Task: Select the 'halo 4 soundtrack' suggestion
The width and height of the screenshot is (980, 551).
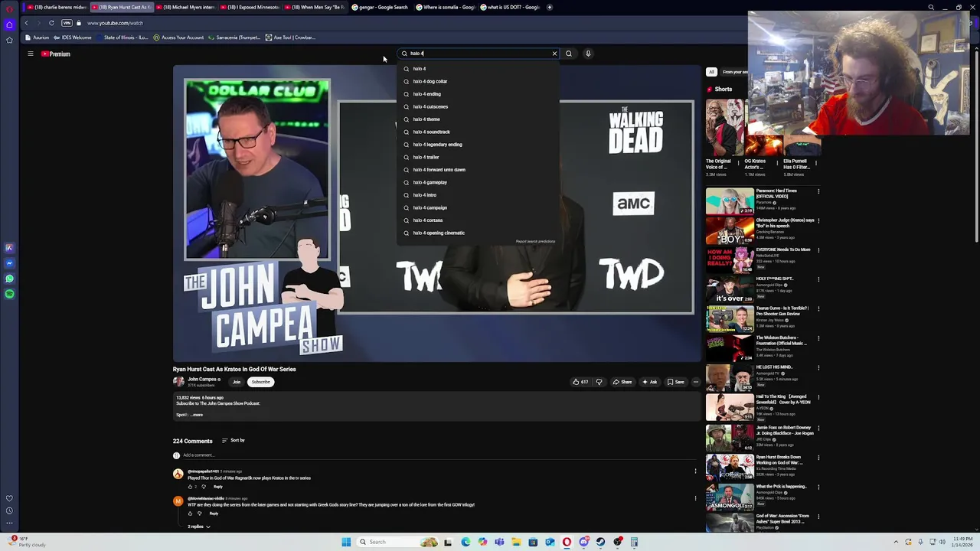Action: pos(479,132)
